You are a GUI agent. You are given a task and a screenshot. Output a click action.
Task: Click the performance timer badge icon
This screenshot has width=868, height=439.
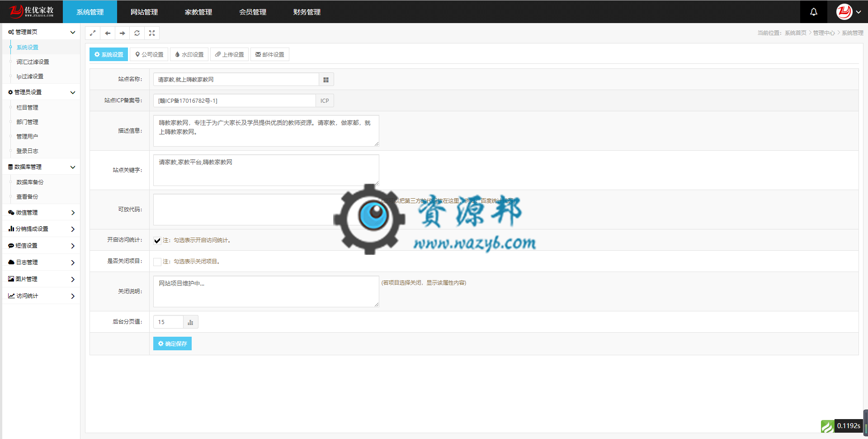827,426
